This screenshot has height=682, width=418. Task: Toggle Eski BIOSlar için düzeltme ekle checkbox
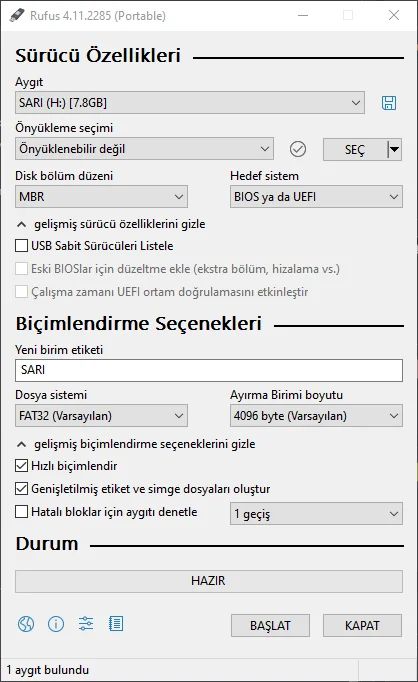tap(21, 269)
